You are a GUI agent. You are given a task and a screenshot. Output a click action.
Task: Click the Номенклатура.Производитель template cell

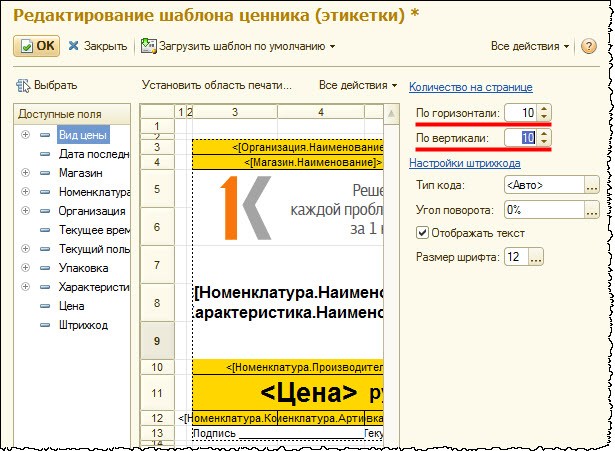[x=288, y=367]
